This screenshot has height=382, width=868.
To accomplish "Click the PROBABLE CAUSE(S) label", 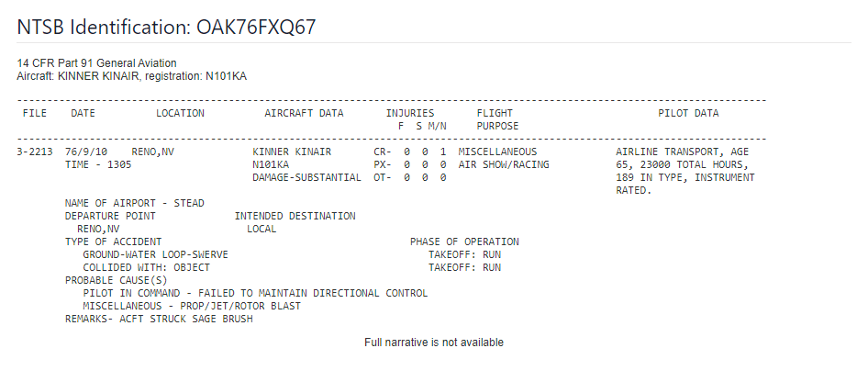I will point(117,280).
